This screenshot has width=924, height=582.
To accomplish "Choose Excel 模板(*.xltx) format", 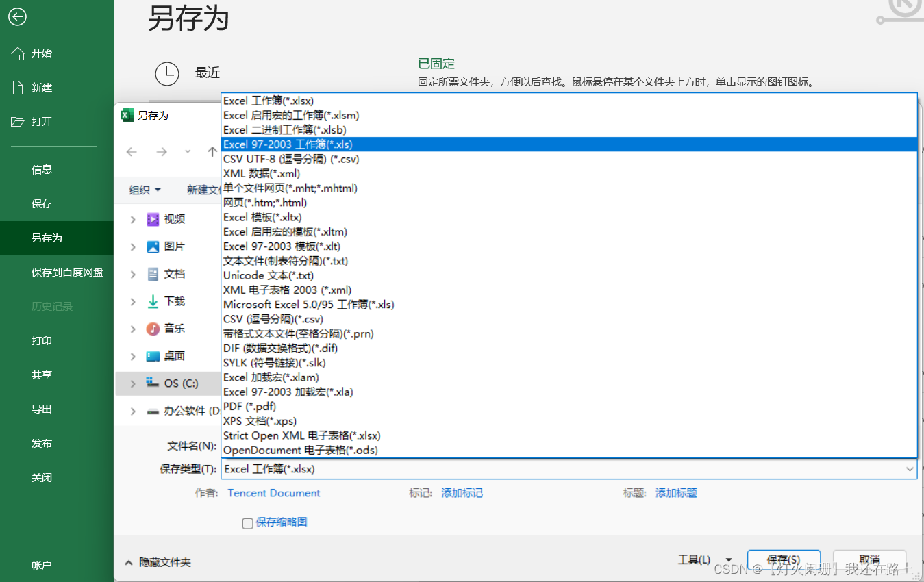I will coord(569,217).
